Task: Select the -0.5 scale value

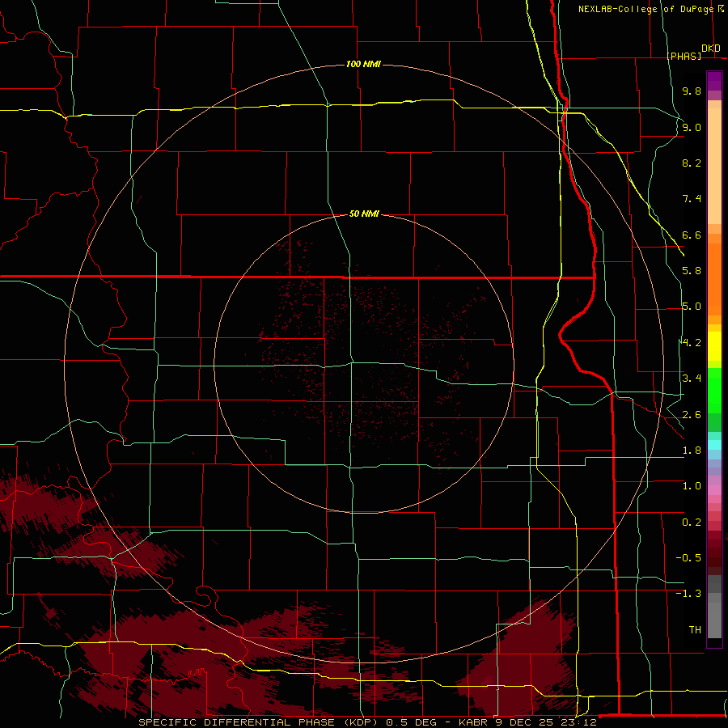Action: (688, 558)
